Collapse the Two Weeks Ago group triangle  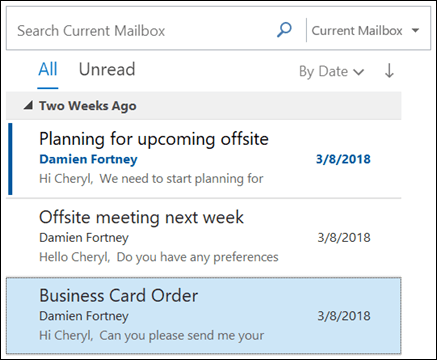point(28,106)
